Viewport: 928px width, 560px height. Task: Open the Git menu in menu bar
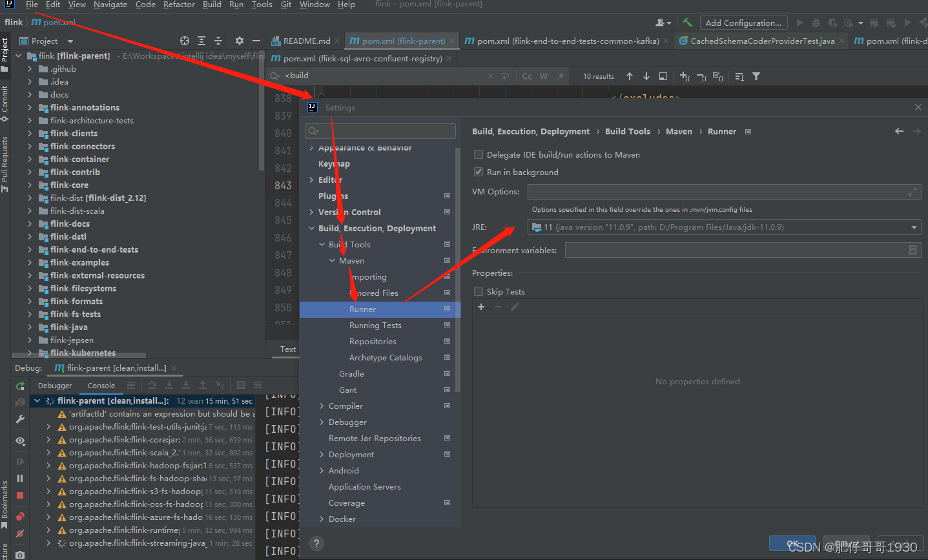pyautogui.click(x=286, y=5)
